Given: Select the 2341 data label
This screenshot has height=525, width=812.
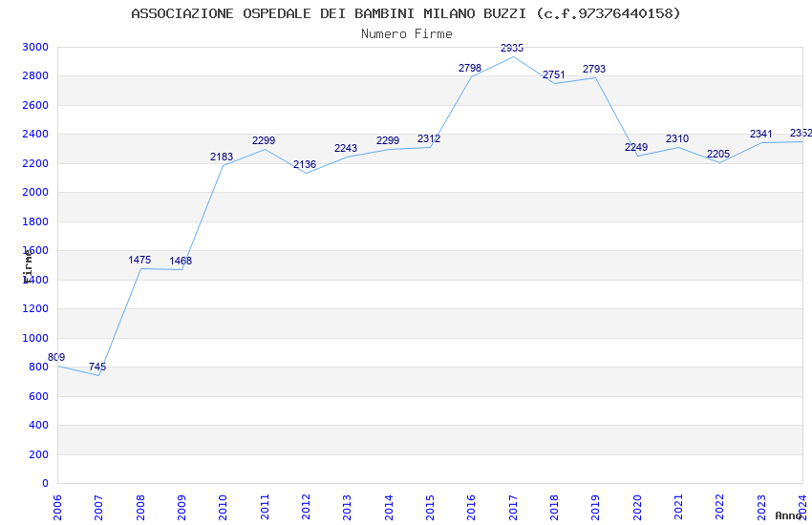Looking at the screenshot, I should [x=761, y=134].
